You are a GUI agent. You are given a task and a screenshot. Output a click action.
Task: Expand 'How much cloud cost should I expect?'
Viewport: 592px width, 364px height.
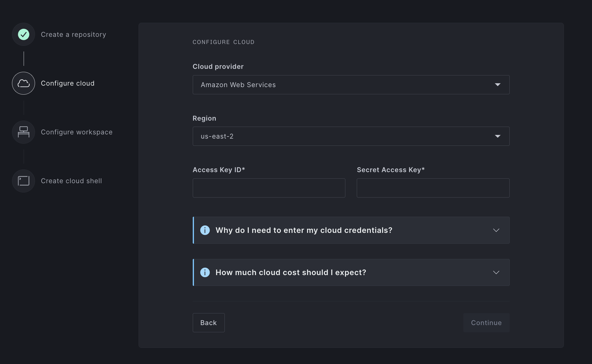(291, 272)
